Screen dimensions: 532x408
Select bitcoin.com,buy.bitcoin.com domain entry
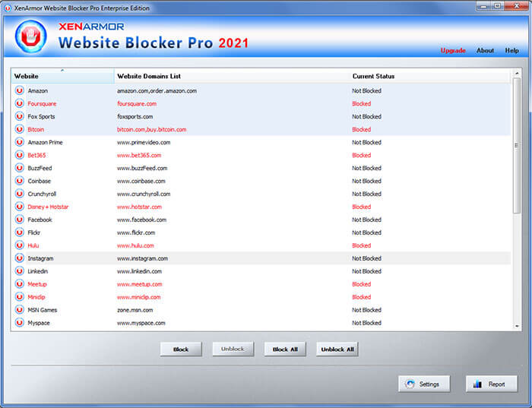[x=151, y=129]
